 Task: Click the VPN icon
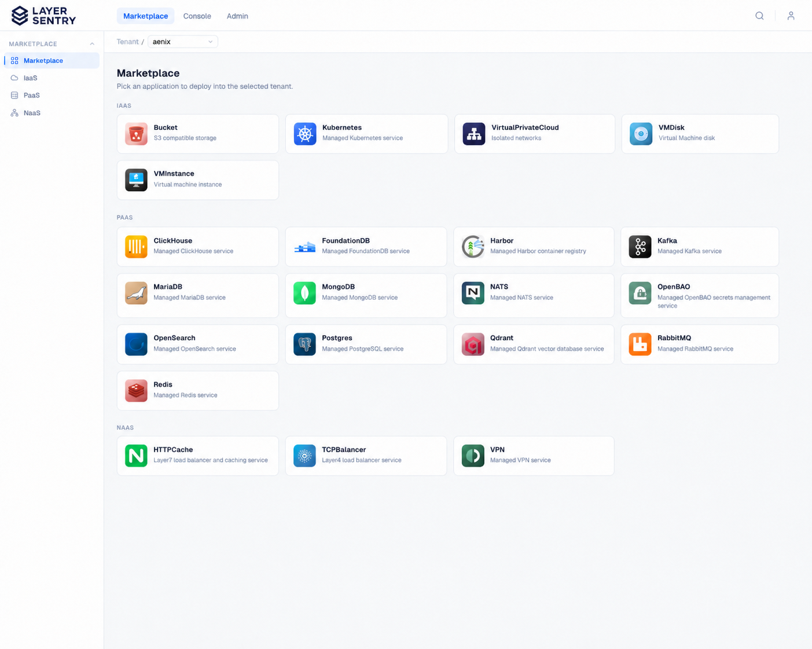click(x=473, y=456)
